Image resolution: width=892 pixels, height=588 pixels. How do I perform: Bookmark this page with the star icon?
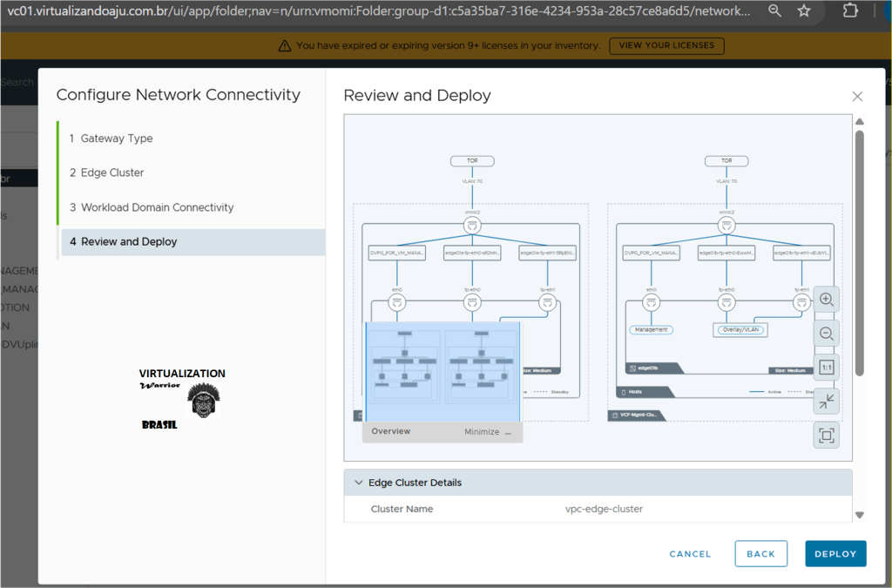pos(804,11)
